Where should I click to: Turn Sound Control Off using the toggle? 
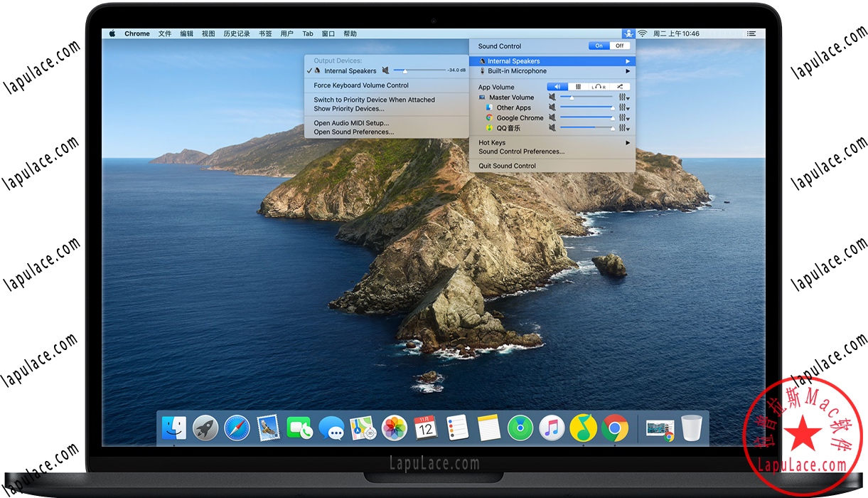(618, 45)
